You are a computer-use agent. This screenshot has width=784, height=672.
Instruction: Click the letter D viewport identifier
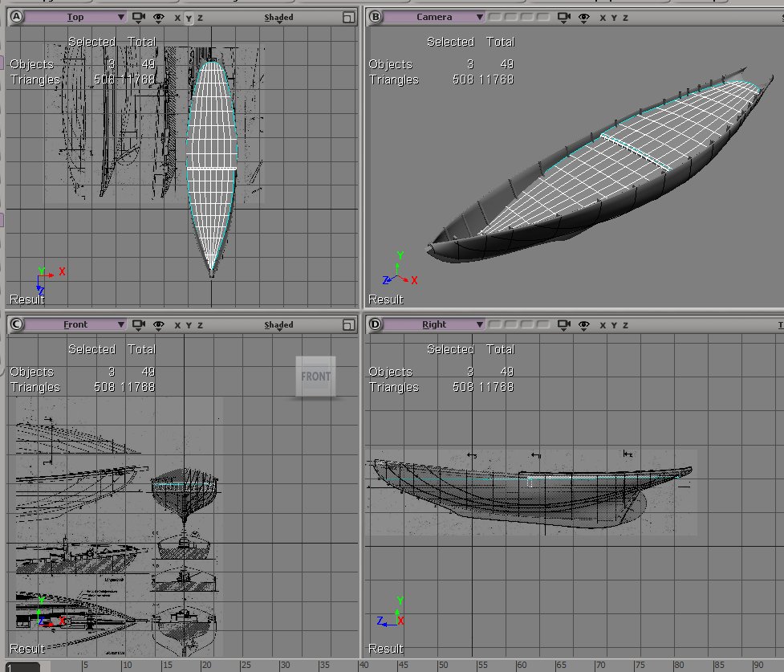375,325
